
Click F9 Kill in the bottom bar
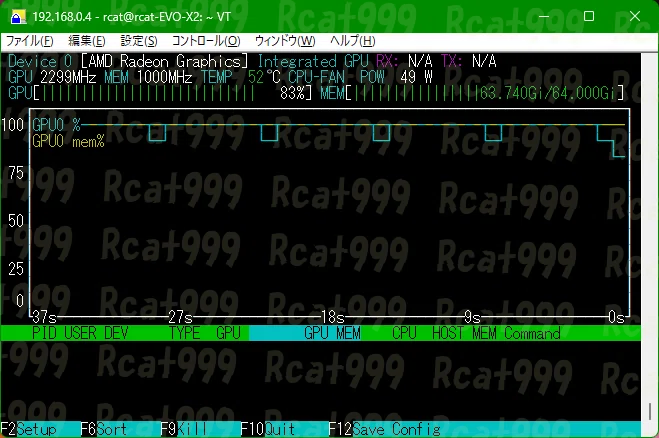tap(184, 429)
